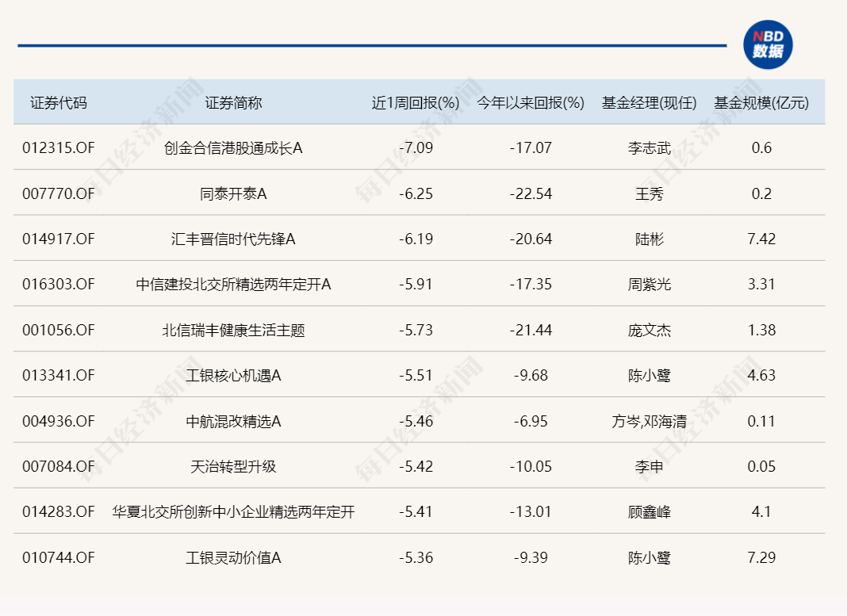
Task: Click fund code 013341.OF
Action: (x=59, y=376)
